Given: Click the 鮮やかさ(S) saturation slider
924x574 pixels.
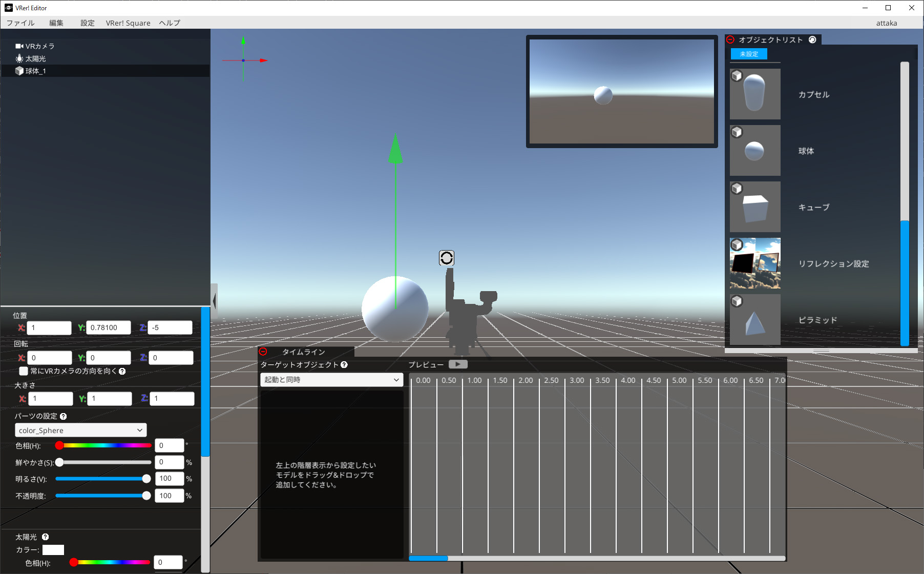Looking at the screenshot, I should tap(103, 462).
